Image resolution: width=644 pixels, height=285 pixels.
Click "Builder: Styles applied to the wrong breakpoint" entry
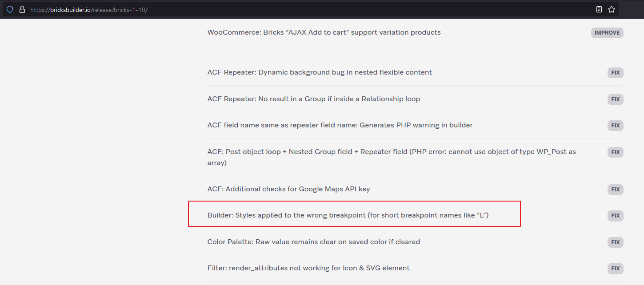[348, 215]
